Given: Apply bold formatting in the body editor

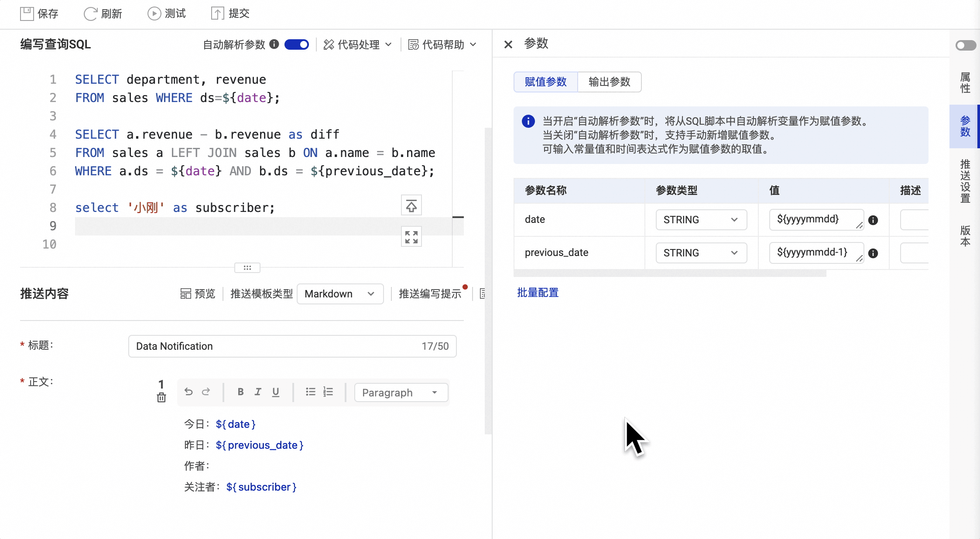Looking at the screenshot, I should pyautogui.click(x=240, y=392).
